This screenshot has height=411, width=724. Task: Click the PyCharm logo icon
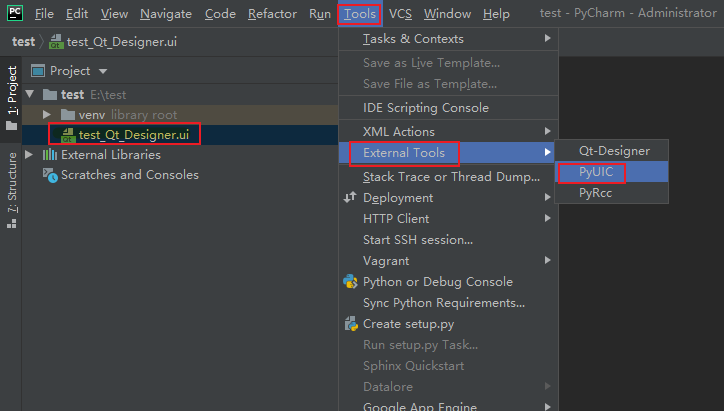15,13
